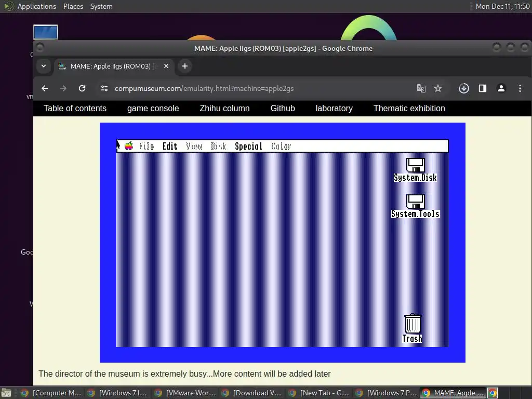Open the View menu in the Apple IIgs Finder
This screenshot has height=399, width=532.
click(x=194, y=146)
